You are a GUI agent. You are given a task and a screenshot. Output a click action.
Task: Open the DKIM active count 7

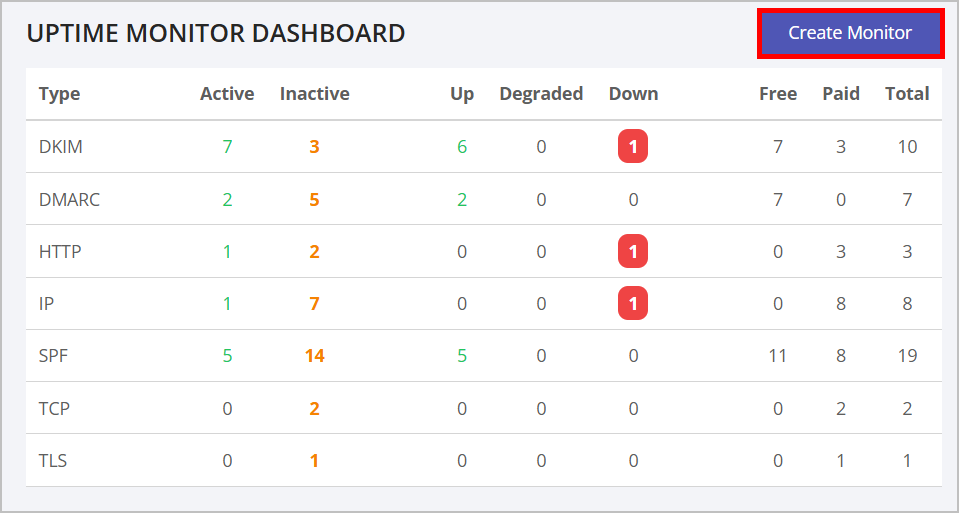pyautogui.click(x=227, y=147)
